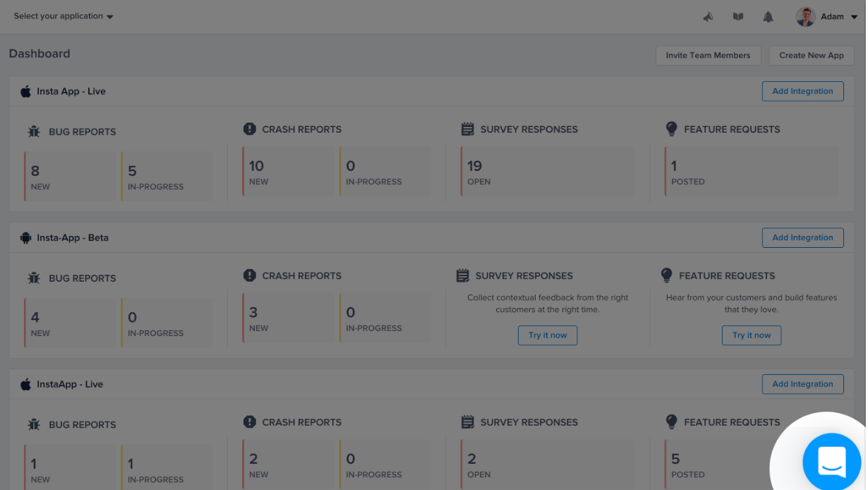Click crash alert icon in Insta-App - Beta

tap(249, 275)
